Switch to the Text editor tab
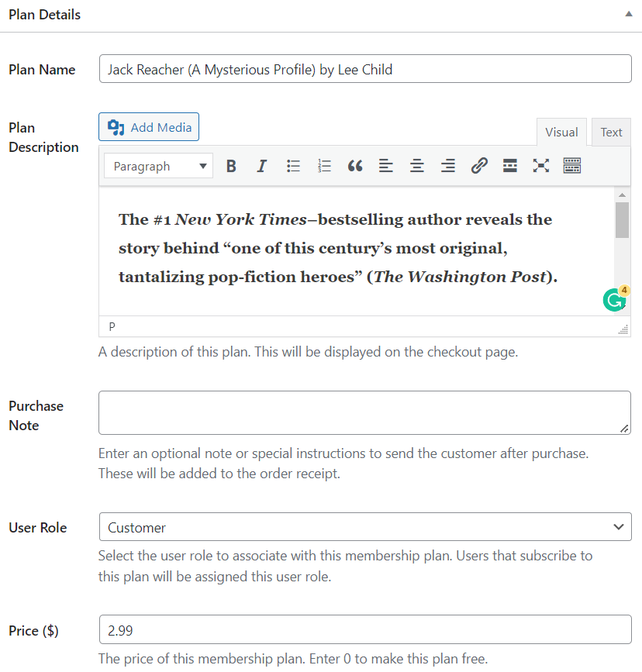This screenshot has width=642, height=672. pyautogui.click(x=611, y=133)
